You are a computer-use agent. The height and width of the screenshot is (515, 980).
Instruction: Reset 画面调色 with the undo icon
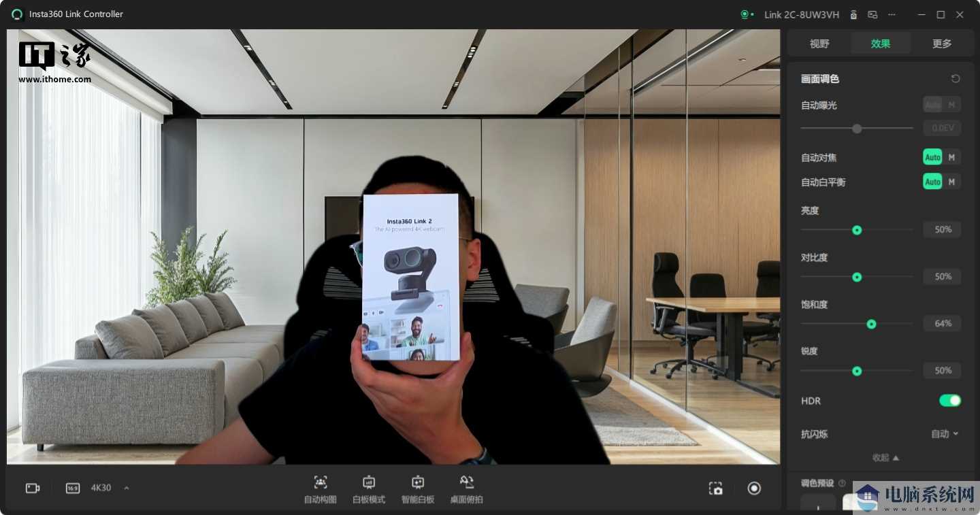click(955, 79)
